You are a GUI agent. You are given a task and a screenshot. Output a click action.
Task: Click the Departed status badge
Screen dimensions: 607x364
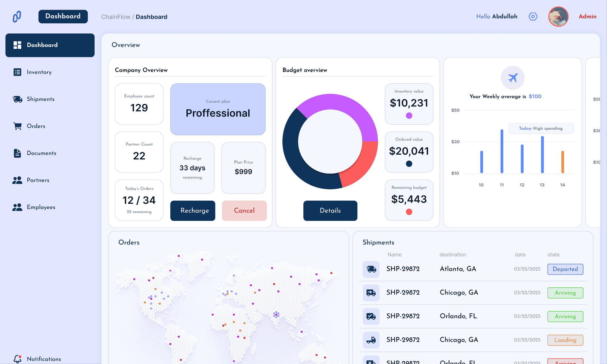[x=565, y=269]
